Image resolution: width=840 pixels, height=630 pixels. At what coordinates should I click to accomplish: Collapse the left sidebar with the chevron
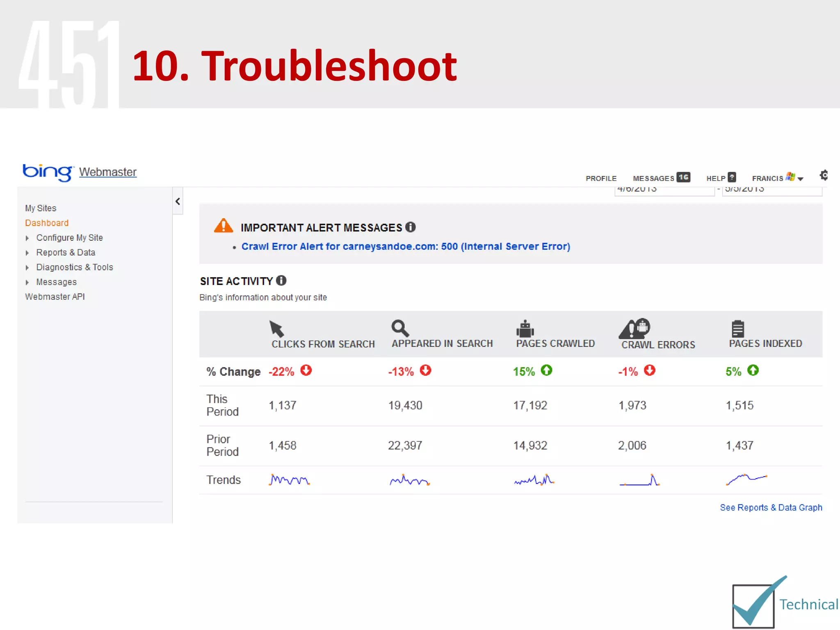[x=178, y=201]
